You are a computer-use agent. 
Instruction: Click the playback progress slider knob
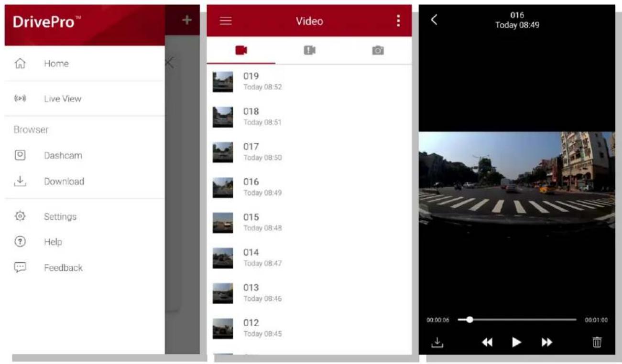469,320
